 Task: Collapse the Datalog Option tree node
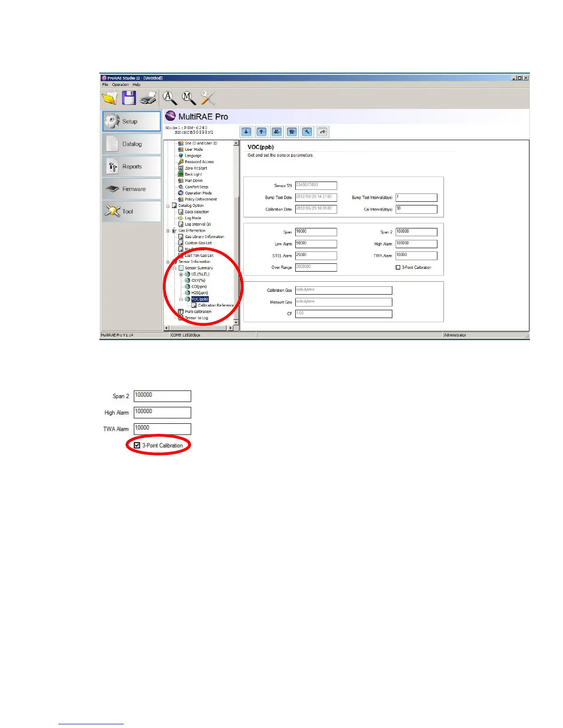168,206
